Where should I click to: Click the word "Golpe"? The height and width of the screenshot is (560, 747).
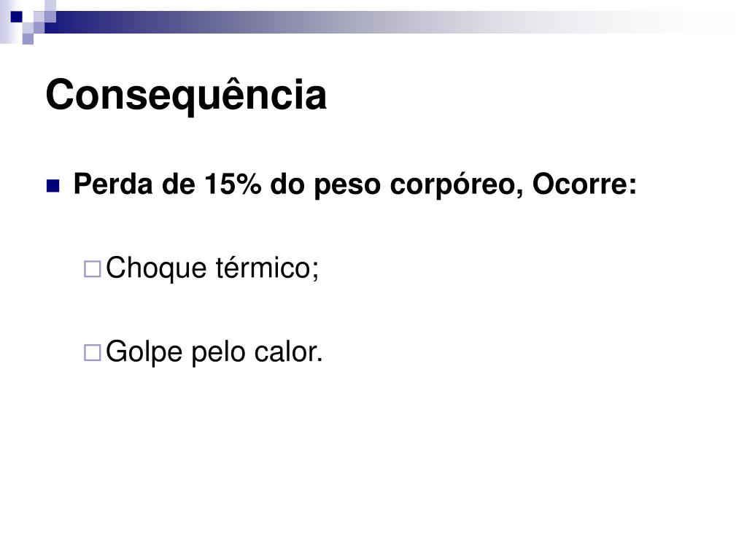pyautogui.click(x=144, y=353)
